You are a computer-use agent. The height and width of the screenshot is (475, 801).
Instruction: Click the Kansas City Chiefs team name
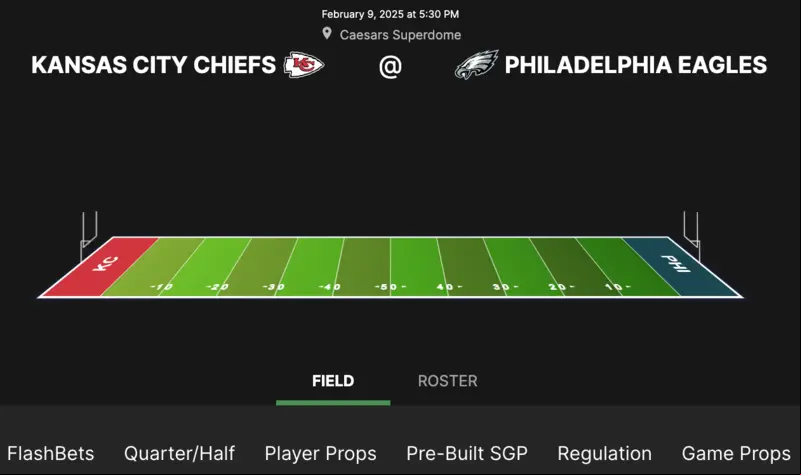(153, 65)
